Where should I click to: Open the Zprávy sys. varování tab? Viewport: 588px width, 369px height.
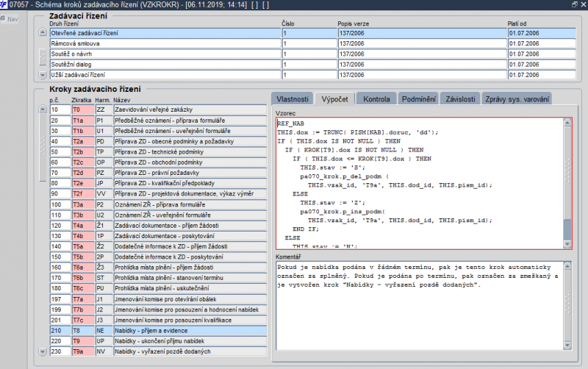518,98
